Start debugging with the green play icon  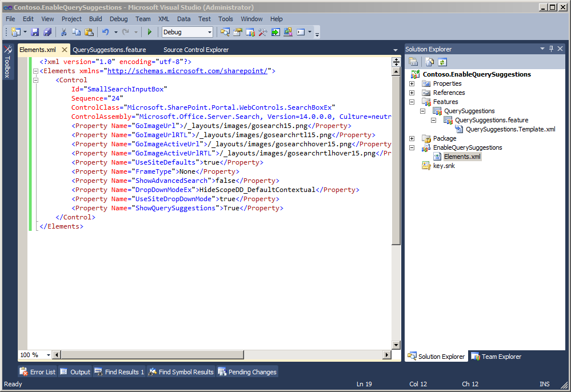(149, 32)
